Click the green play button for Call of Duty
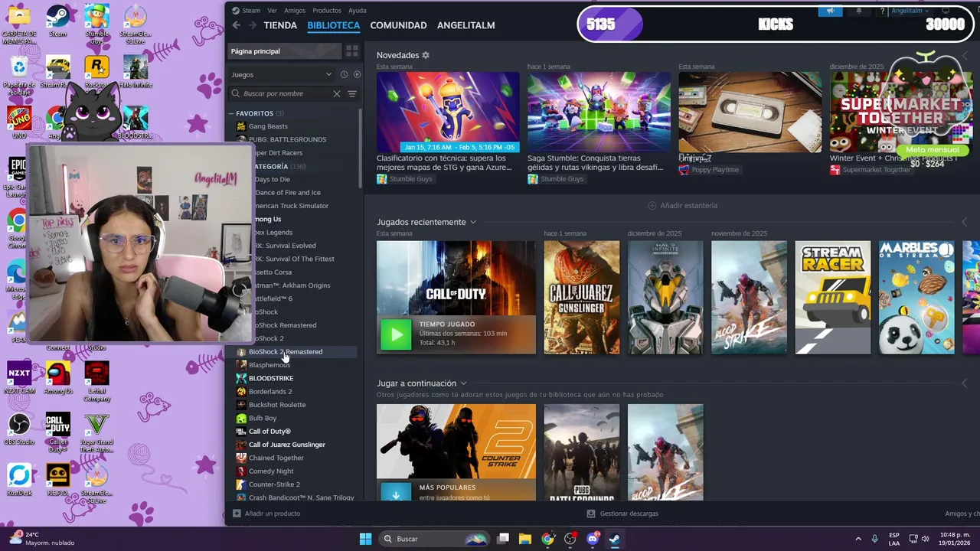 396,334
